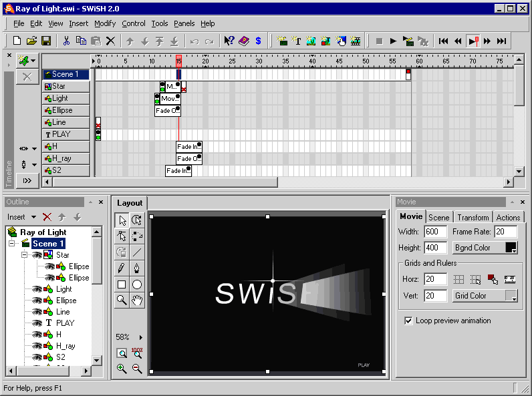Select the Rectangle drawing tool
Image resolution: width=532 pixels, height=396 pixels.
122,284
